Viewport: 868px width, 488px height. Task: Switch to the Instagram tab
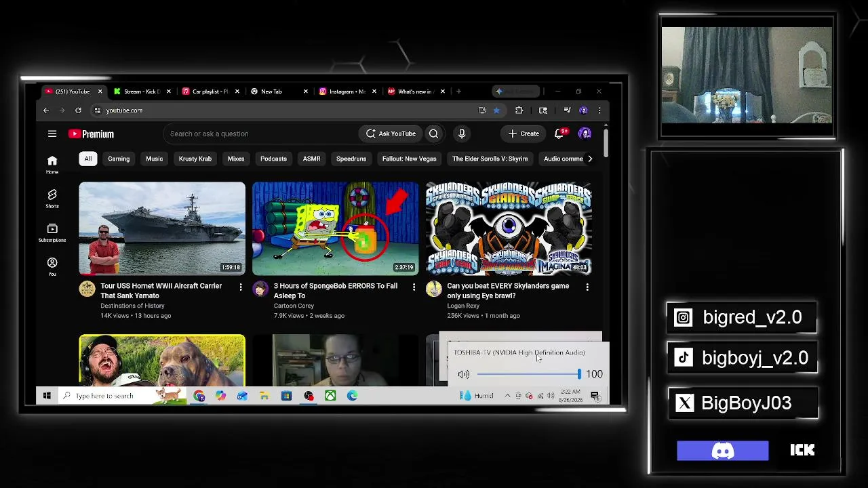(x=347, y=91)
